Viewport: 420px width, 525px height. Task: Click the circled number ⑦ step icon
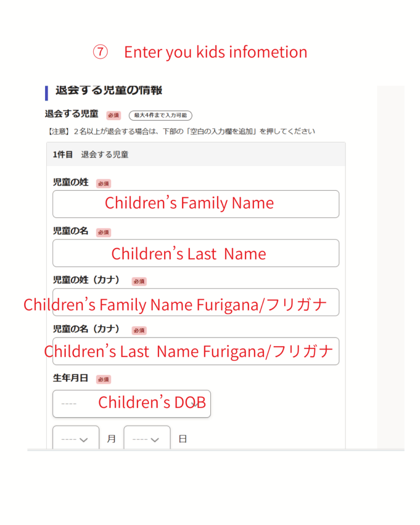coord(100,52)
